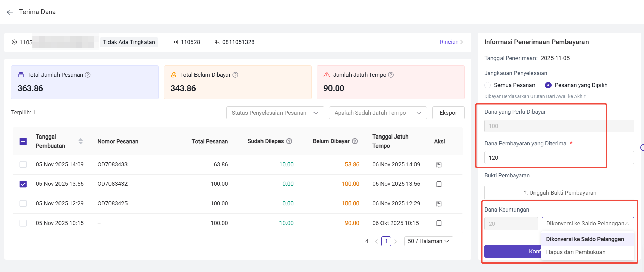
Task: Check the box for order OD7083433
Action: (x=23, y=164)
